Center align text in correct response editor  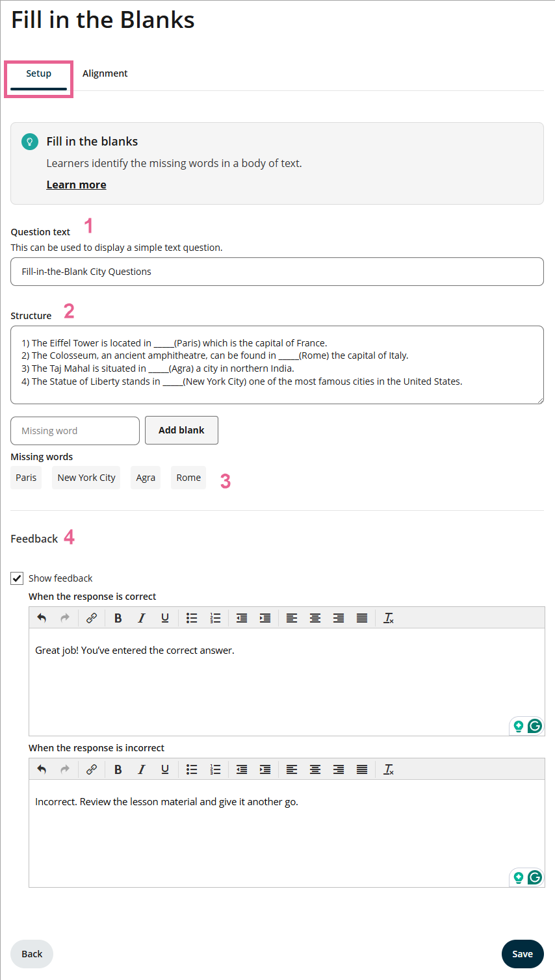[x=315, y=618]
